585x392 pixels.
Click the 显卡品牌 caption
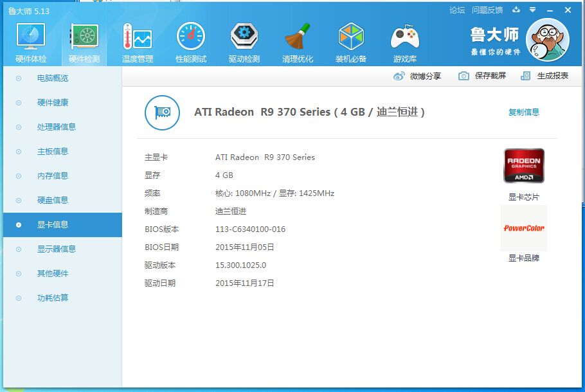524,258
